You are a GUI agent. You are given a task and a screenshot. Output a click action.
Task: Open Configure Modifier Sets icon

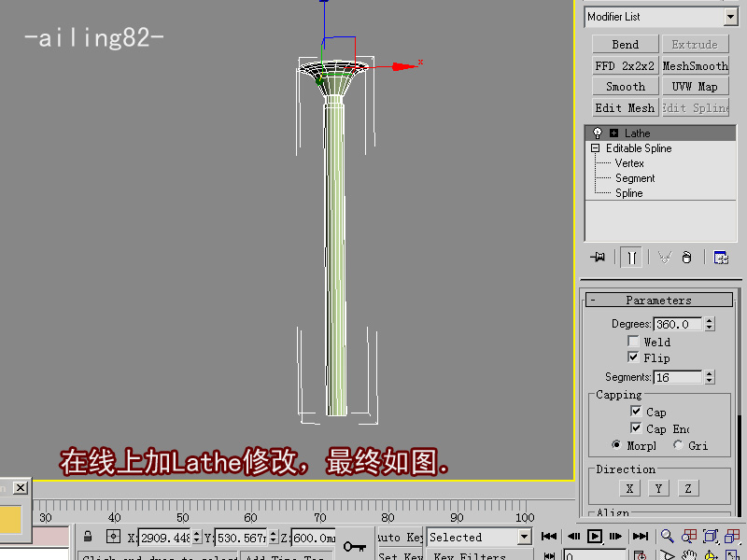pos(721,258)
